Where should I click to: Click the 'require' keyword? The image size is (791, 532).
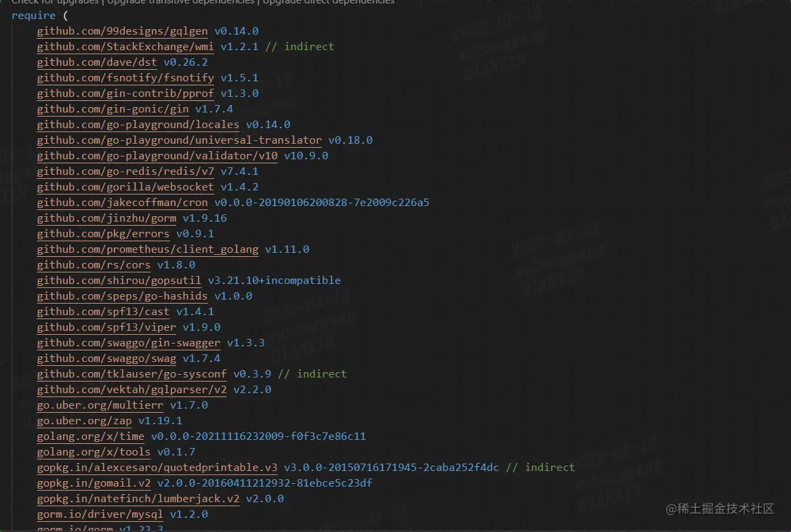[33, 16]
